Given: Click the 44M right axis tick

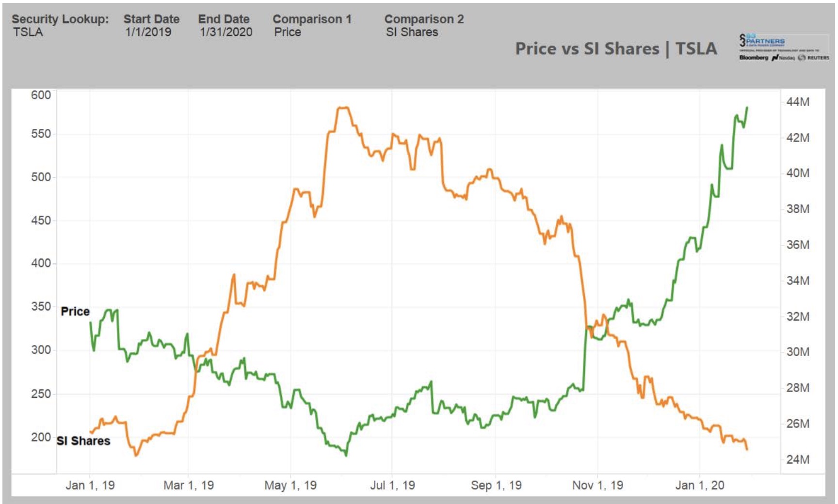Looking at the screenshot, I should click(798, 102).
